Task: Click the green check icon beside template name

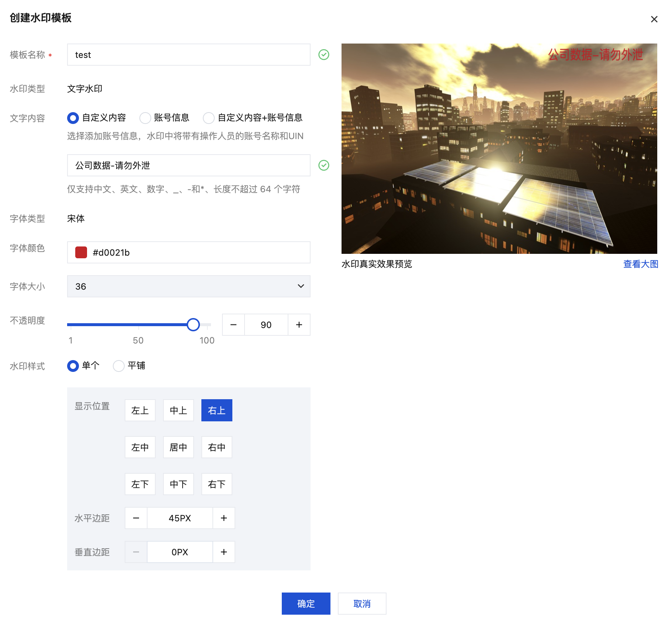Action: (324, 55)
